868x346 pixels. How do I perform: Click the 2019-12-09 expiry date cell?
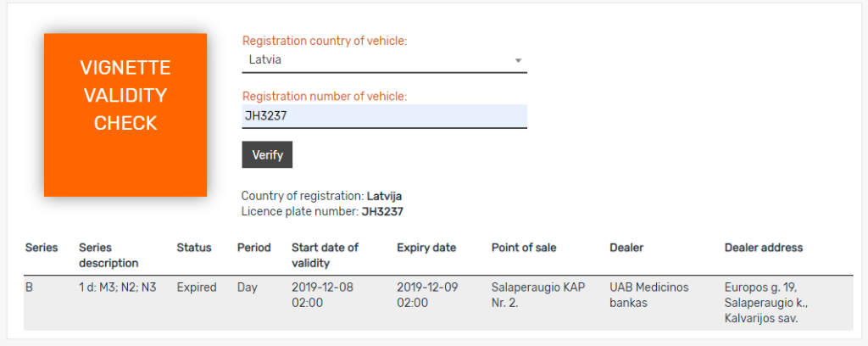(x=427, y=295)
